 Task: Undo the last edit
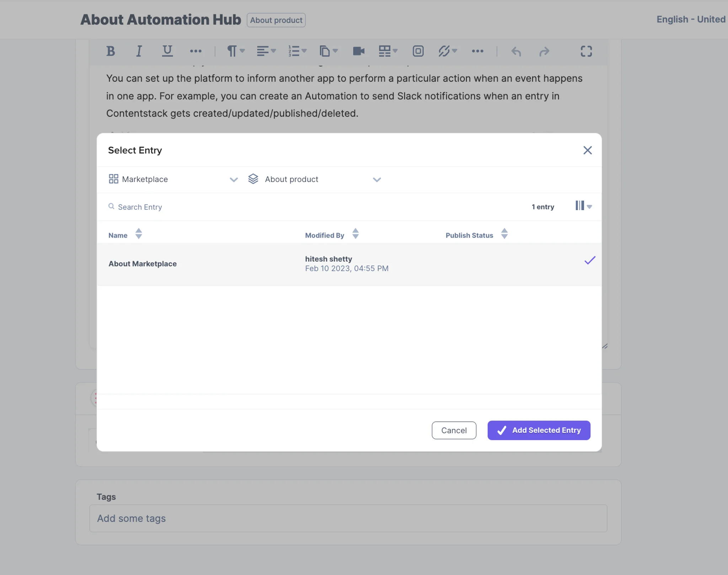pyautogui.click(x=516, y=52)
